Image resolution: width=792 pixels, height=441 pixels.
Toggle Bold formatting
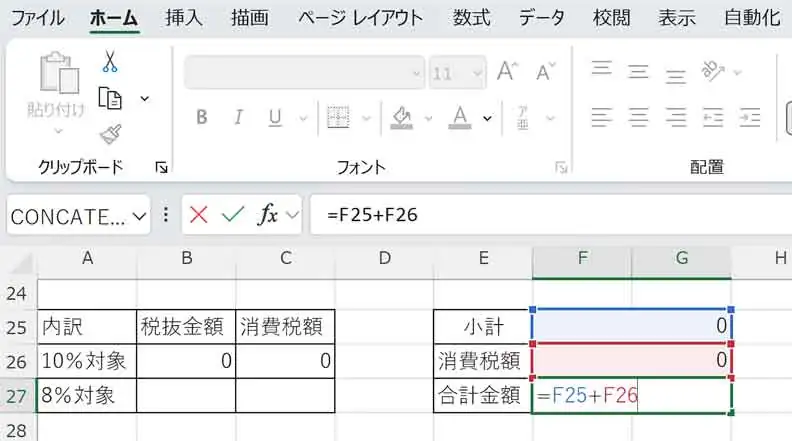pos(201,117)
